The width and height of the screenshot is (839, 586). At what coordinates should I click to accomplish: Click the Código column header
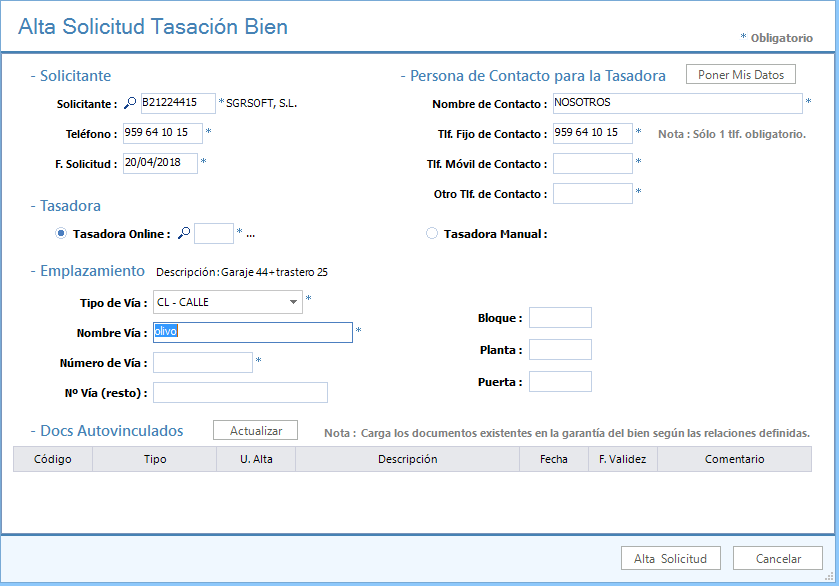click(x=53, y=459)
